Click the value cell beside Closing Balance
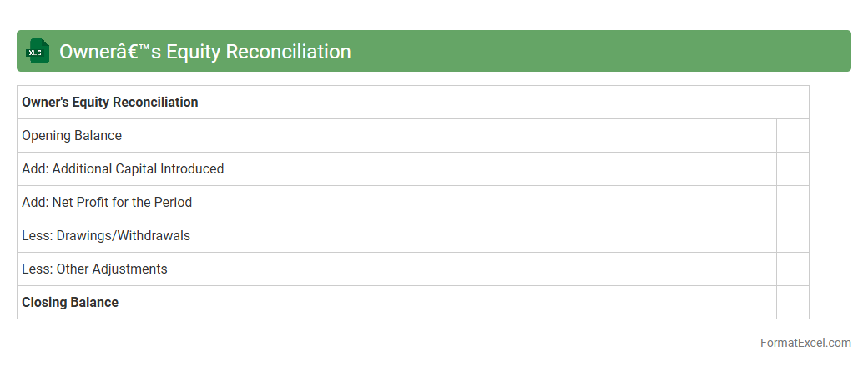This screenshot has height=367, width=868. coord(792,303)
